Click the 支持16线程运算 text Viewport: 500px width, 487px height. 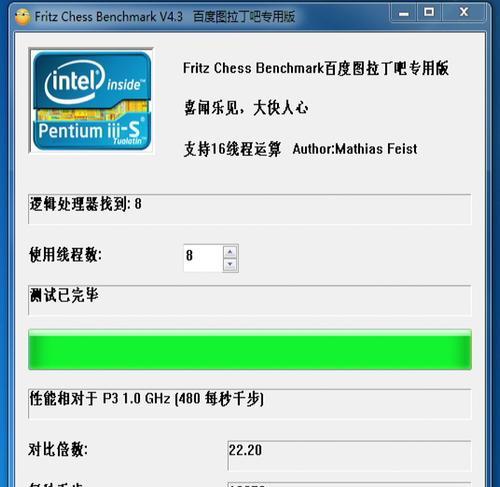click(x=232, y=149)
